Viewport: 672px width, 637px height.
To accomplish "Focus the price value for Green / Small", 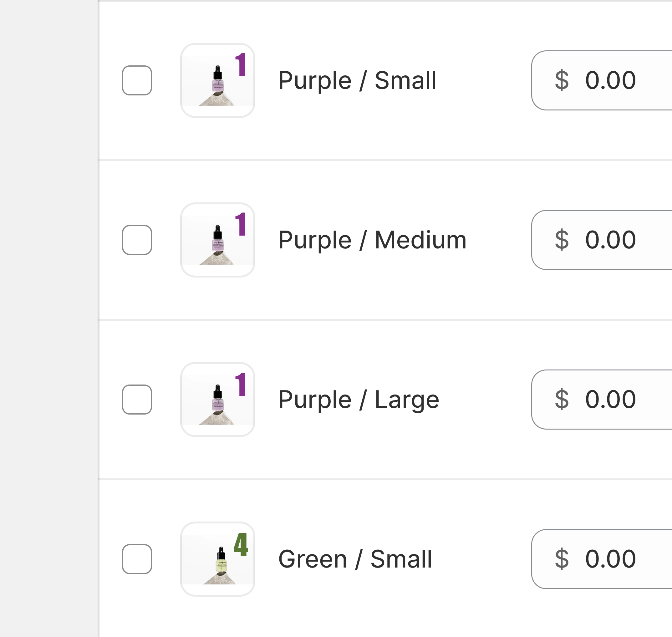I will click(x=610, y=559).
